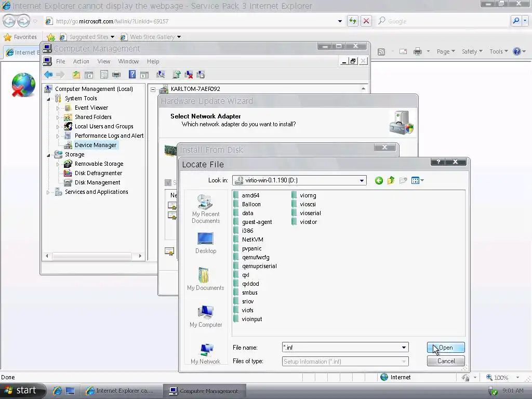Go to My Recent Documents place

point(206,209)
